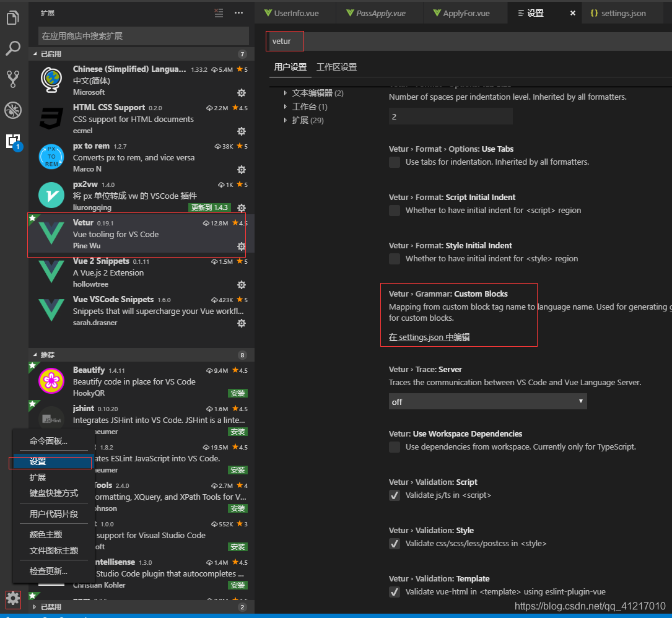Open gear menu for Chinese Language pack
The height and width of the screenshot is (618, 672).
click(x=242, y=92)
